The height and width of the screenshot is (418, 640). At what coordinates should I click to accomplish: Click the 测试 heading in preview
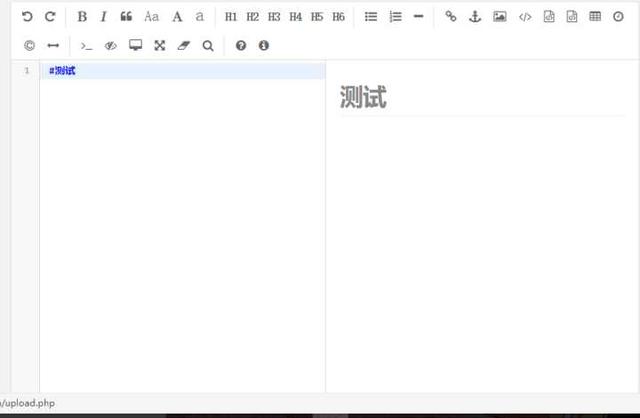[363, 97]
